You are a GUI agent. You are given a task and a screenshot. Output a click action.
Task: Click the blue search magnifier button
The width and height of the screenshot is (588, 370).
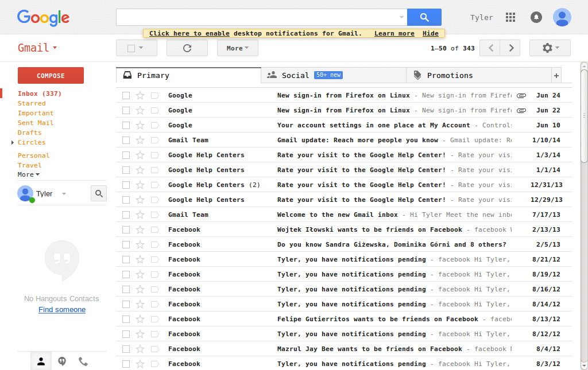tap(424, 17)
